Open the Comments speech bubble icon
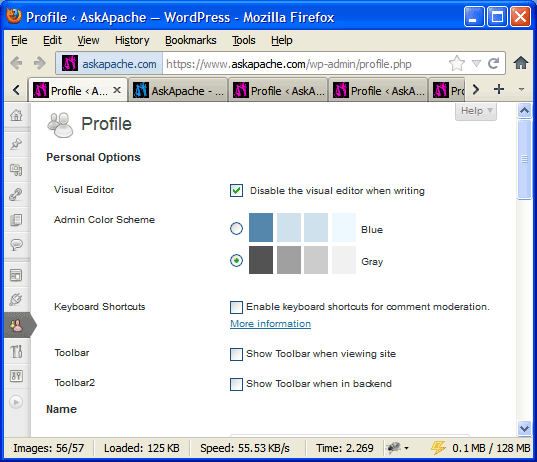The width and height of the screenshot is (537, 462). coord(16,245)
